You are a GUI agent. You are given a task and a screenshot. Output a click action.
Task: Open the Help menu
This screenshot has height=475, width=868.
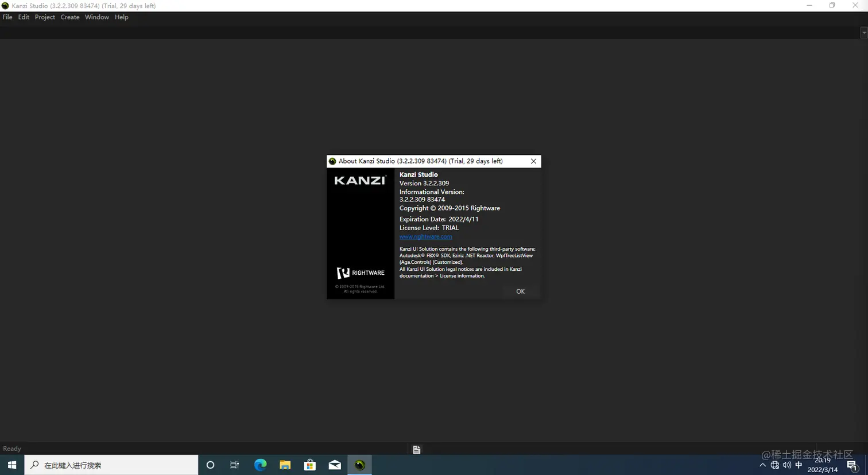click(121, 17)
